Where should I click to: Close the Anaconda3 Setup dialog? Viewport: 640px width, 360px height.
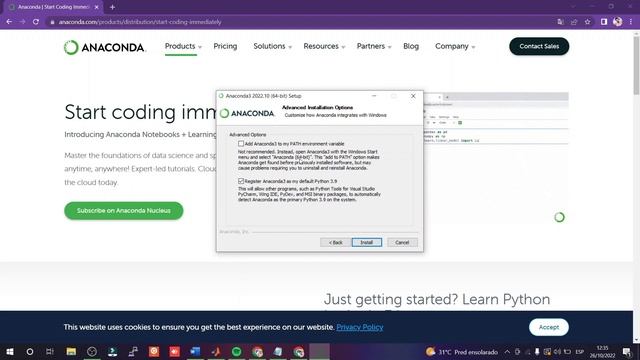(x=413, y=96)
